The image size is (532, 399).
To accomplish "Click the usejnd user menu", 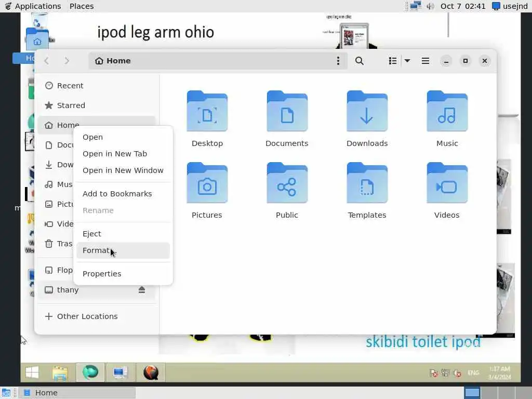I will point(510,6).
